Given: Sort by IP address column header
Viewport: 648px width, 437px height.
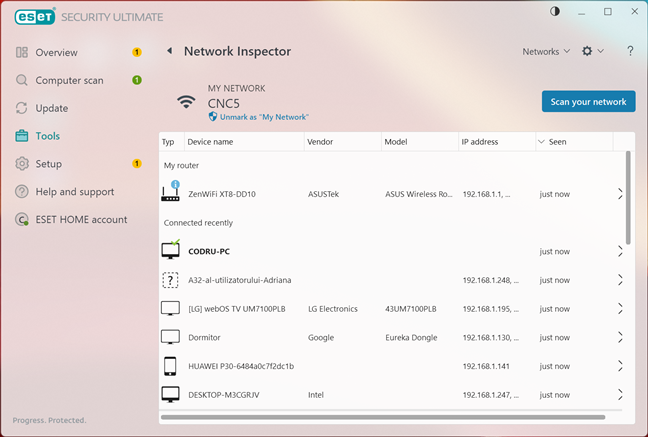Looking at the screenshot, I should tap(497, 142).
